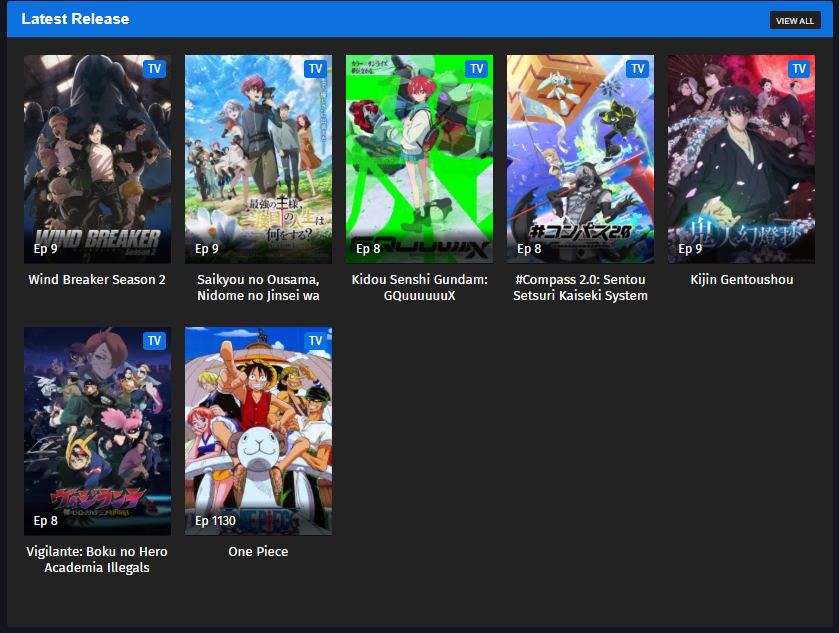Open the One Piece poster thumbnail
The width and height of the screenshot is (839, 633).
258,431
